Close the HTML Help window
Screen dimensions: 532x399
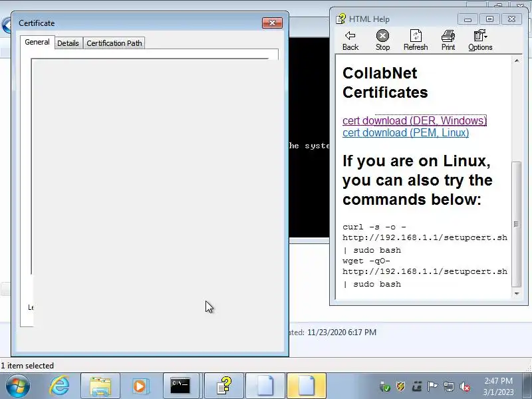tap(511, 19)
